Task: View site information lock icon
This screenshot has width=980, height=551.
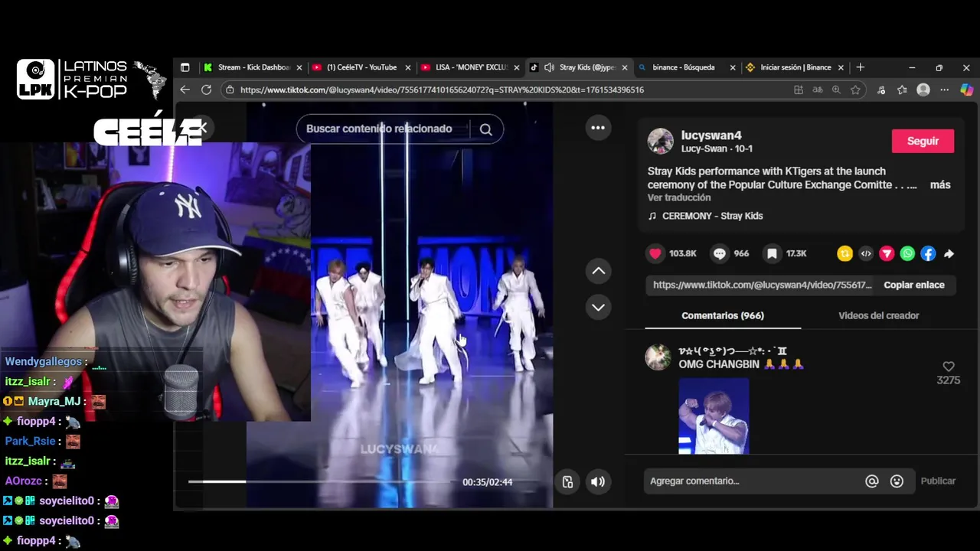Action: point(229,90)
